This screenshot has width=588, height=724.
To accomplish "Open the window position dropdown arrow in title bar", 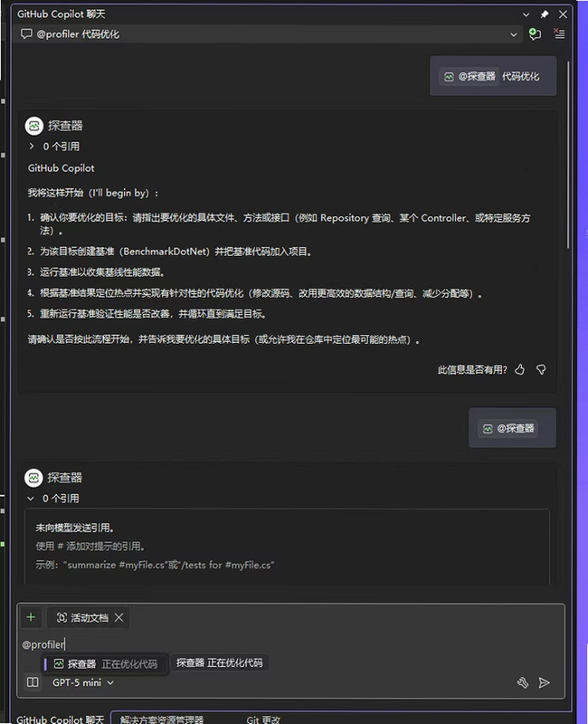I will [526, 14].
